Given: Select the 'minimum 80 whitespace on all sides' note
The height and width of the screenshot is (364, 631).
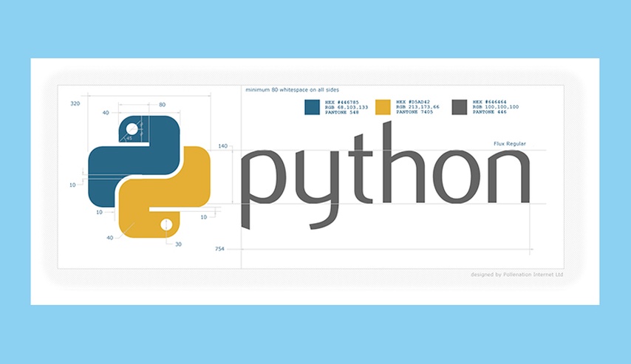Looking at the screenshot, I should click(292, 89).
